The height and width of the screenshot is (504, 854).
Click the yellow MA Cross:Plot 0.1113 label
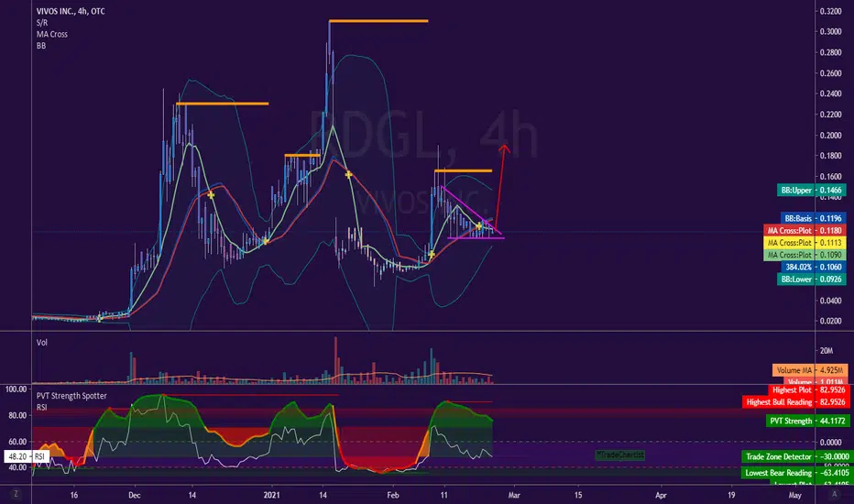(x=805, y=243)
